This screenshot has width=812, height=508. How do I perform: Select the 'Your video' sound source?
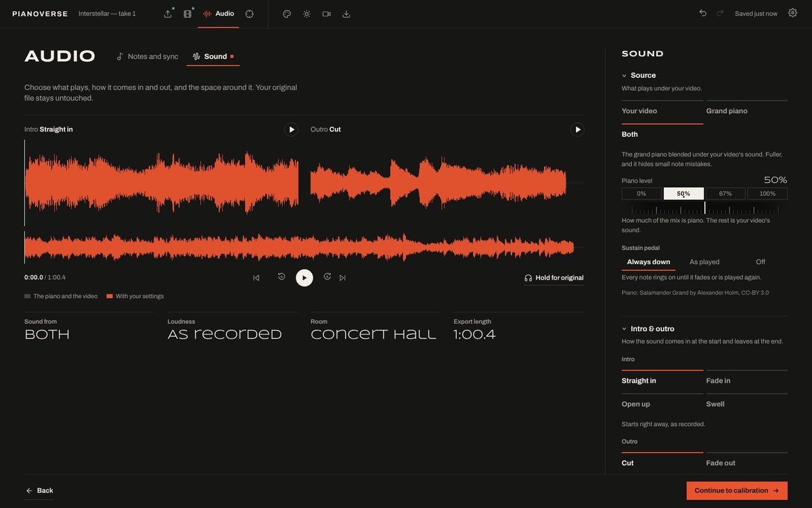coord(662,112)
